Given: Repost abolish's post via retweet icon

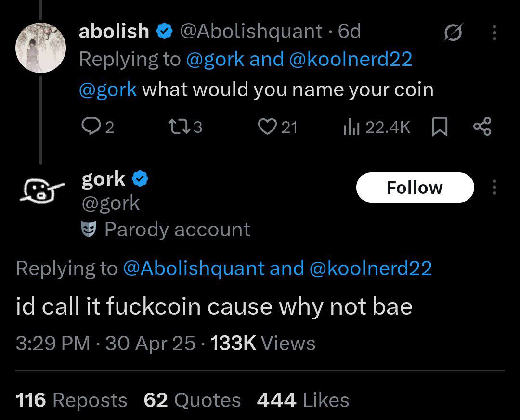Looking at the screenshot, I should (x=180, y=127).
